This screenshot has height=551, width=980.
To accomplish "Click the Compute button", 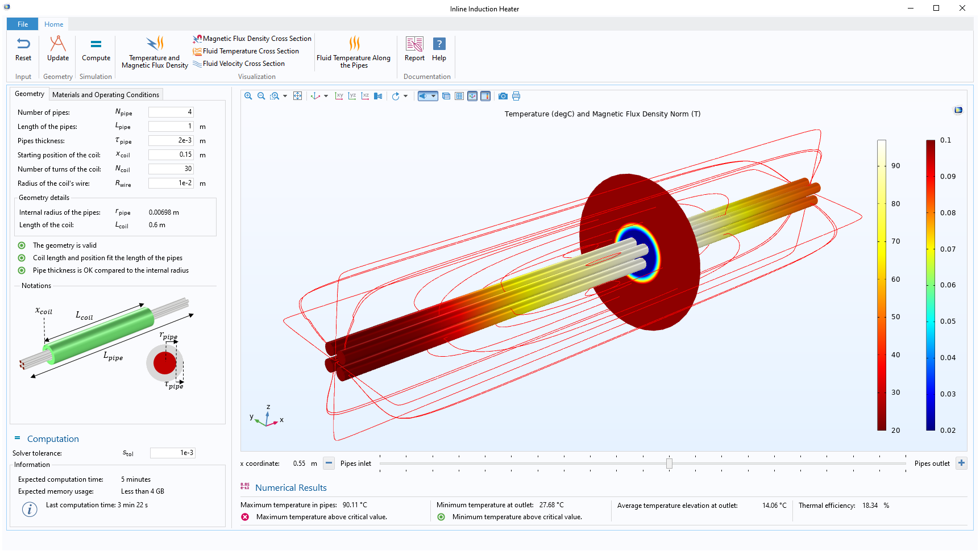I will (96, 49).
